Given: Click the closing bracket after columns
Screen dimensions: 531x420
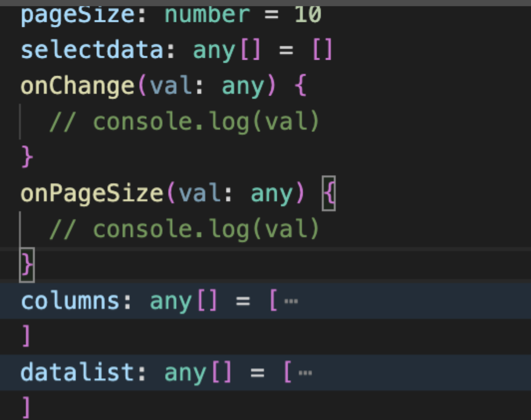Looking at the screenshot, I should point(26,336).
